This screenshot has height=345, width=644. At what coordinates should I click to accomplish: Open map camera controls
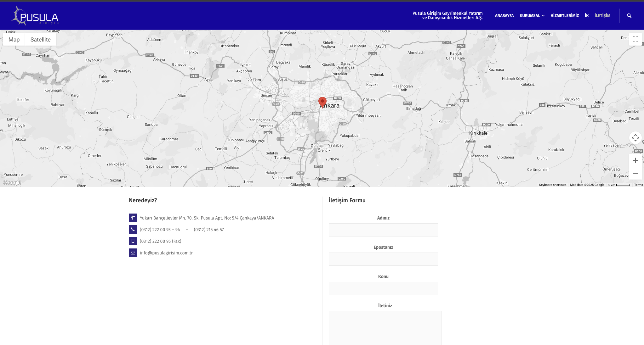pyautogui.click(x=635, y=138)
